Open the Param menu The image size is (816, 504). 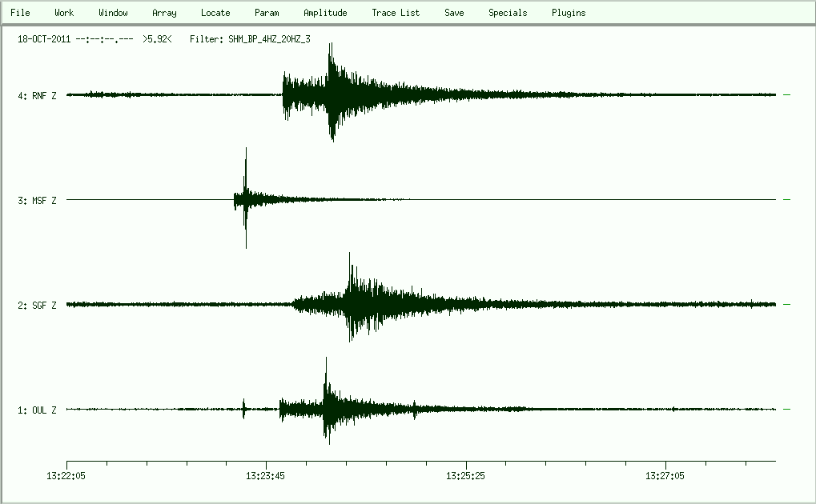click(x=267, y=13)
